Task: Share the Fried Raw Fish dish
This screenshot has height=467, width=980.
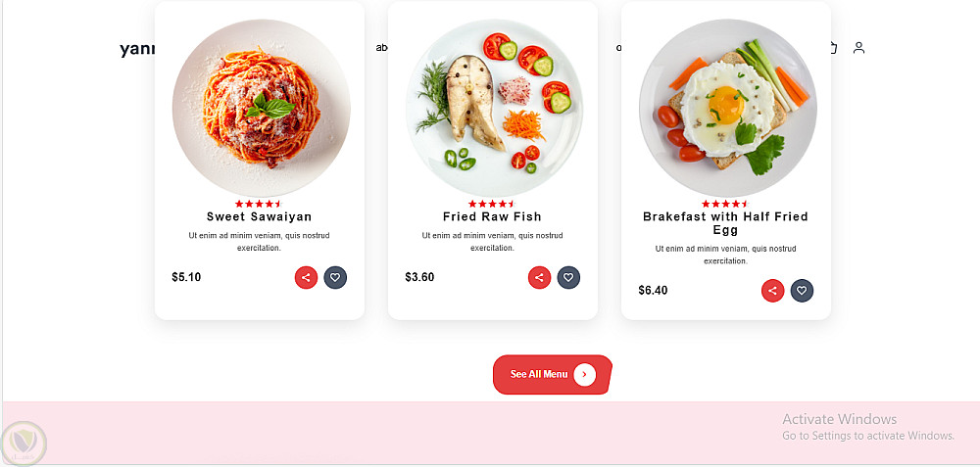Action: tap(539, 278)
